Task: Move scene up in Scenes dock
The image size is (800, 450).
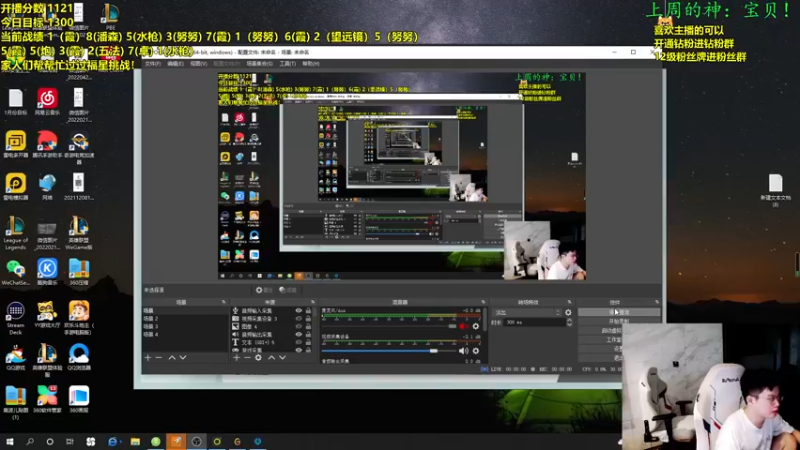Action: click(x=172, y=358)
